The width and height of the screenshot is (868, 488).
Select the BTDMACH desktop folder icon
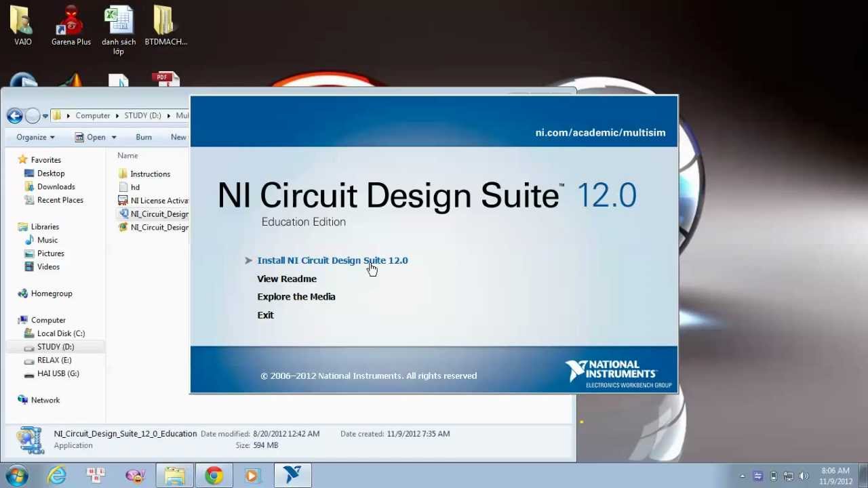[165, 26]
